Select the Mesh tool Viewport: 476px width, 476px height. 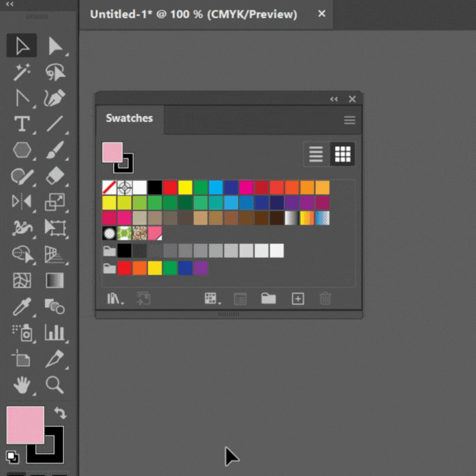tap(22, 280)
